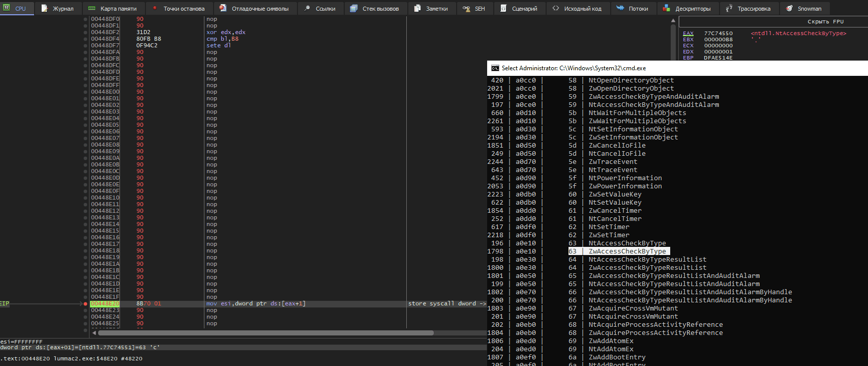Toggle breakpoint bullet at address 00448DF2

tap(85, 32)
